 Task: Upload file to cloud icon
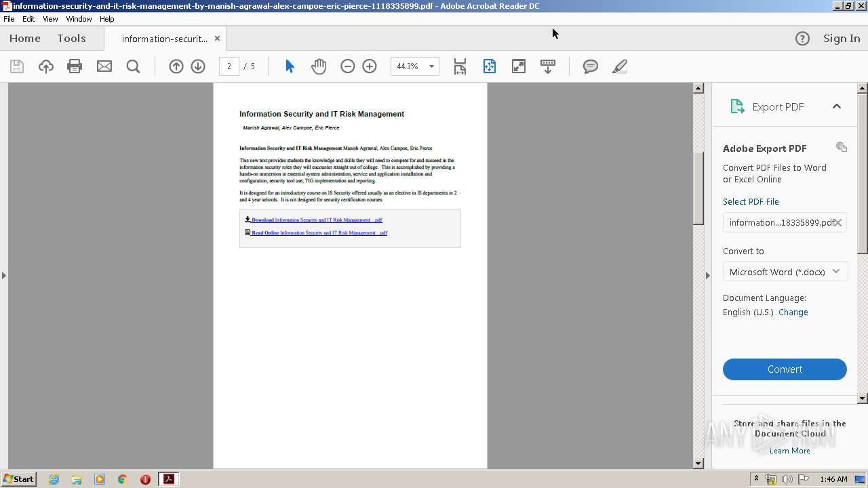45,66
